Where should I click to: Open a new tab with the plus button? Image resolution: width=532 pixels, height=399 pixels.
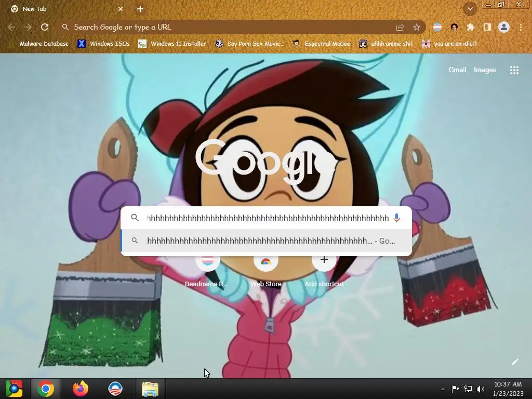[140, 9]
